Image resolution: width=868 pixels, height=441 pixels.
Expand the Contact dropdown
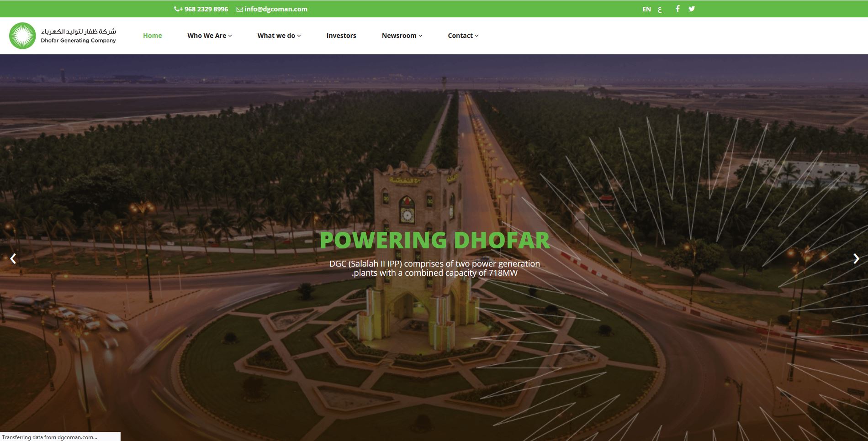tap(463, 36)
